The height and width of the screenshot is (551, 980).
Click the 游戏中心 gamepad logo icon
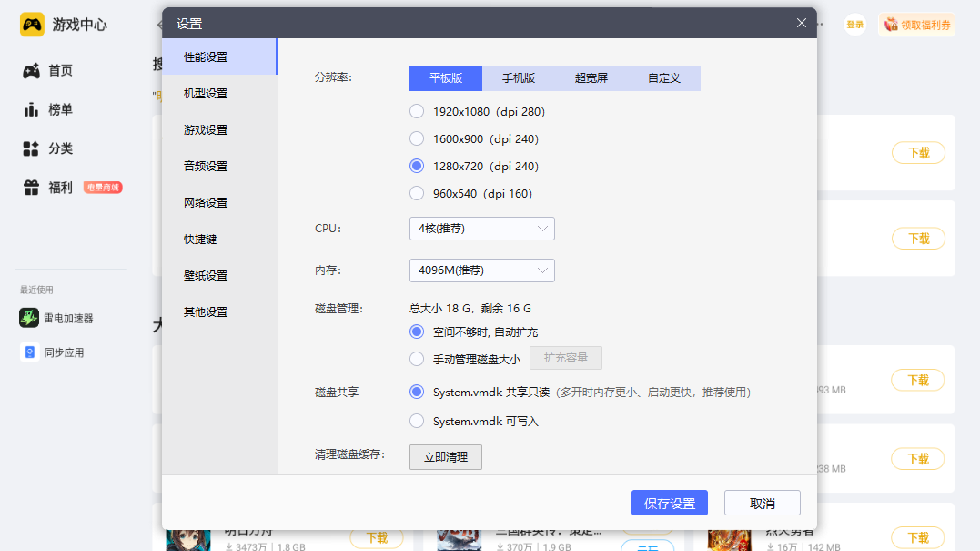click(x=32, y=25)
